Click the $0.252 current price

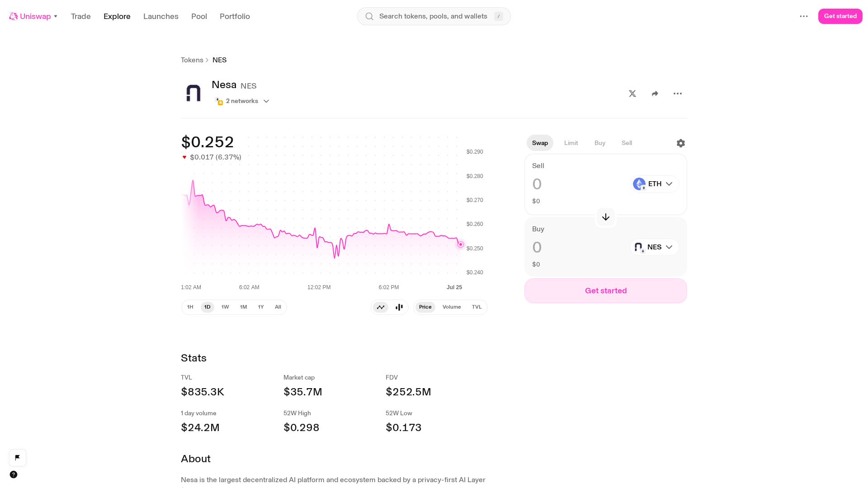coord(208,142)
